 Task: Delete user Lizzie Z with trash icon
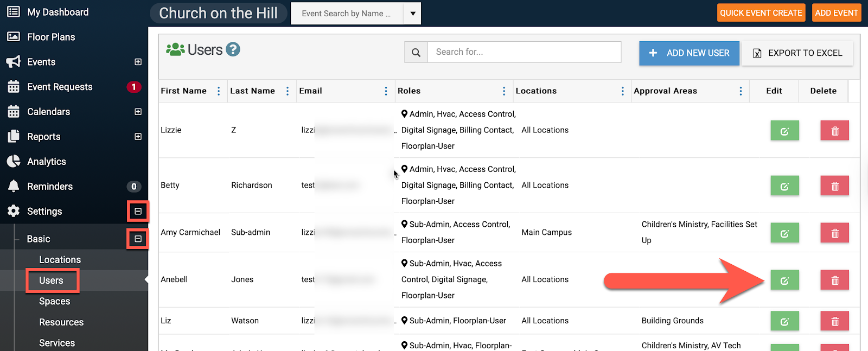(834, 131)
